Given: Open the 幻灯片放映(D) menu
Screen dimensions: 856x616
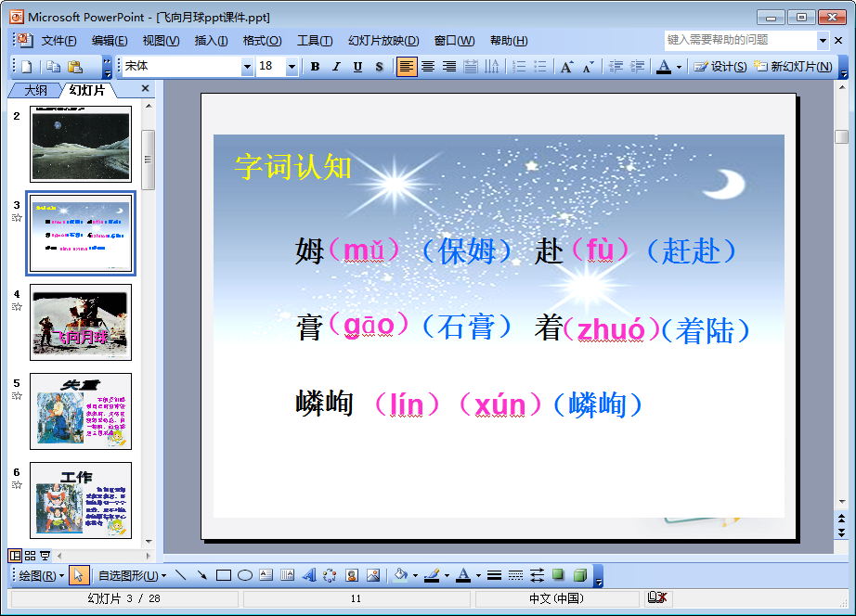Looking at the screenshot, I should 383,41.
